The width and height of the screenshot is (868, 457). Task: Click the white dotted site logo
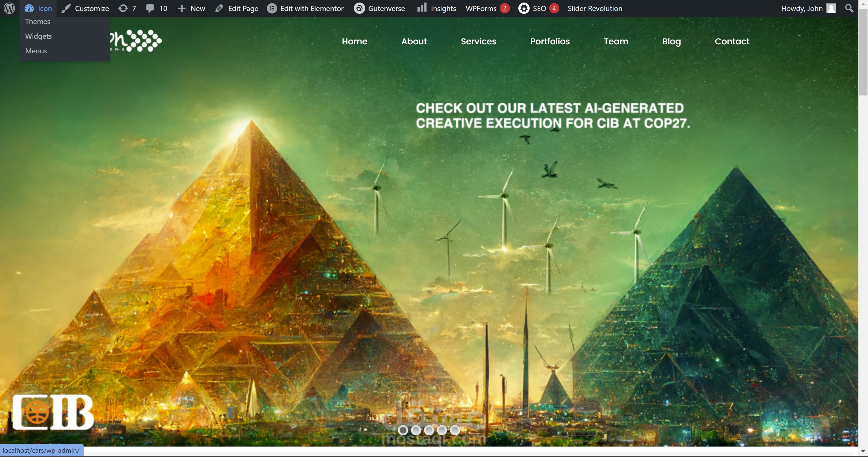pyautogui.click(x=136, y=40)
